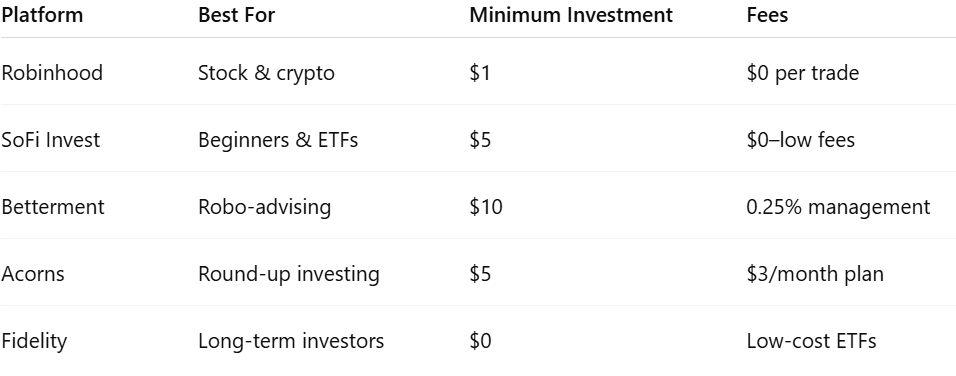Click the Long-term investors cell

coord(291,341)
